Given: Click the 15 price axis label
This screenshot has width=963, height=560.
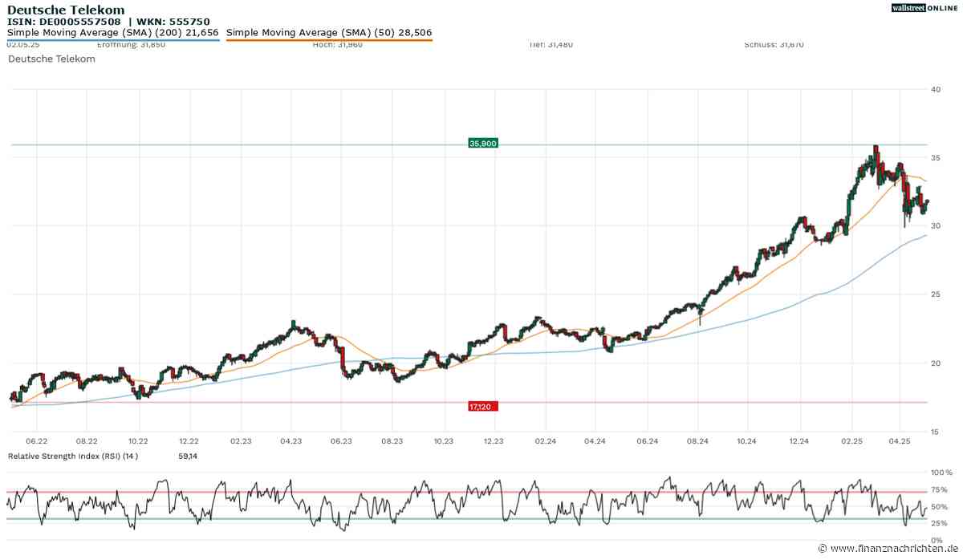Looking at the screenshot, I should (936, 432).
